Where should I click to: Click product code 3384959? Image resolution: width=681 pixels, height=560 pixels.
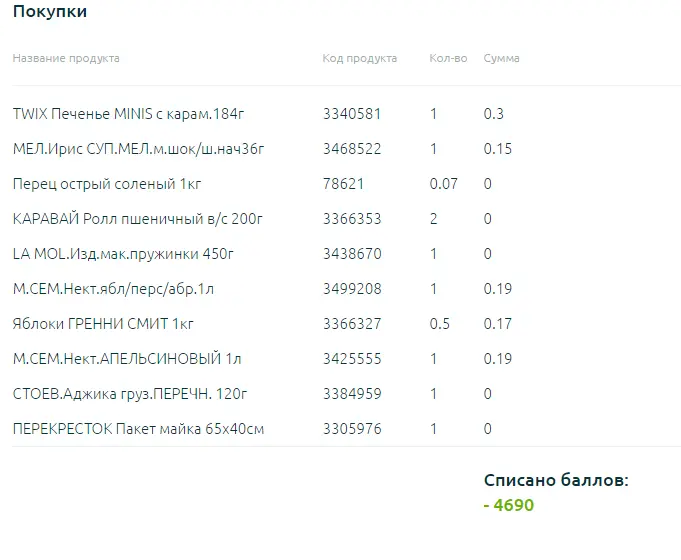click(352, 394)
